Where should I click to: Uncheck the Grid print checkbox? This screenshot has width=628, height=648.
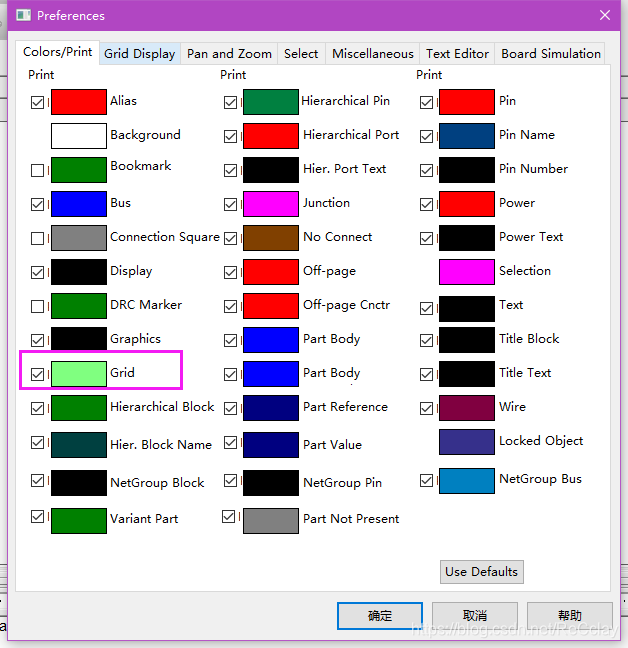coord(38,374)
